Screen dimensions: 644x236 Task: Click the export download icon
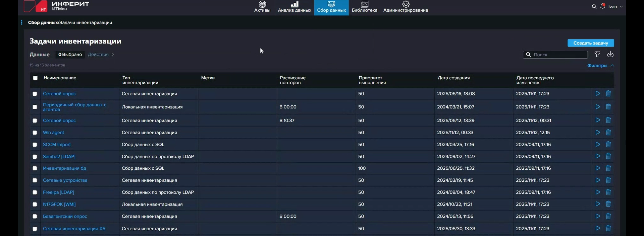pos(610,54)
